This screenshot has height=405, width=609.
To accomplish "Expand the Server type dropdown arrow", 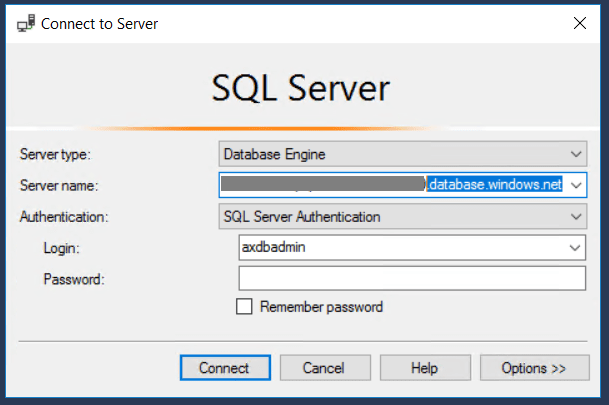I will (576, 154).
